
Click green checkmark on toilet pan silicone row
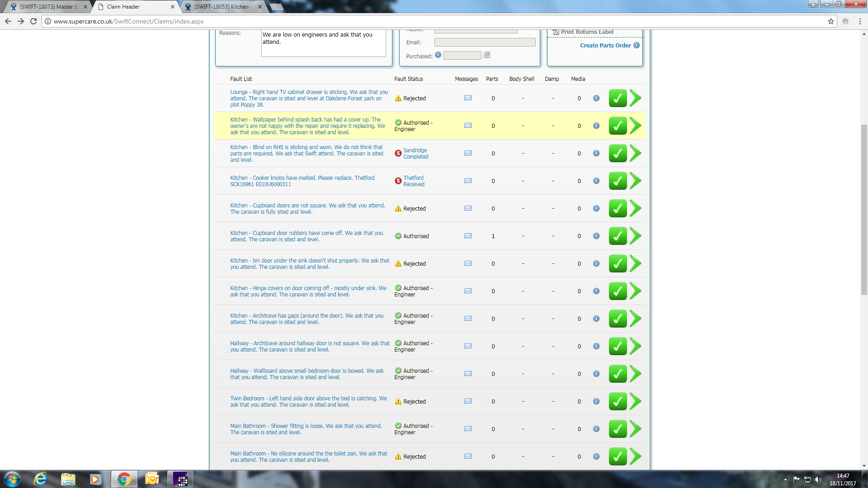[618, 456]
